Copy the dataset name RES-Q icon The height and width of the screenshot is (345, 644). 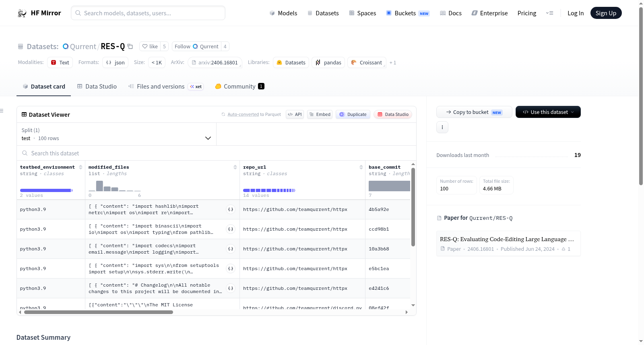click(130, 46)
